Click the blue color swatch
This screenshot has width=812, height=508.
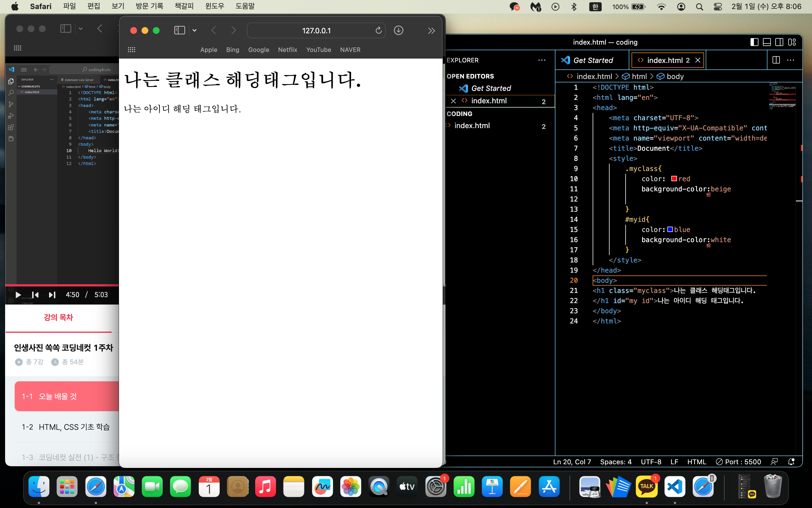click(670, 229)
